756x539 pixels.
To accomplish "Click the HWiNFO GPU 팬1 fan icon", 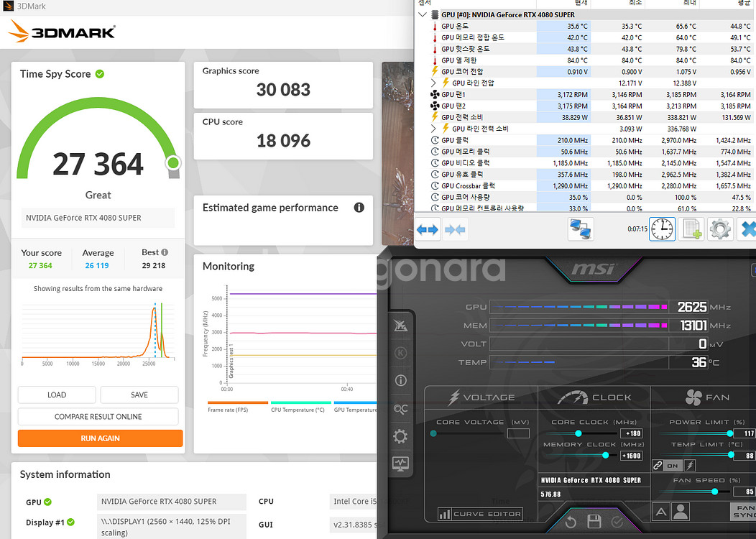I will point(434,94).
